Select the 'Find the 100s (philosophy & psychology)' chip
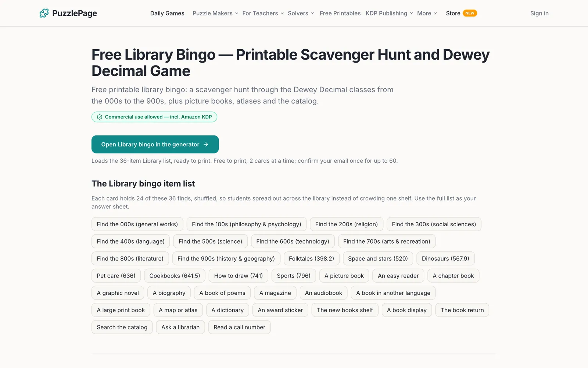The image size is (588, 368). [x=246, y=224]
